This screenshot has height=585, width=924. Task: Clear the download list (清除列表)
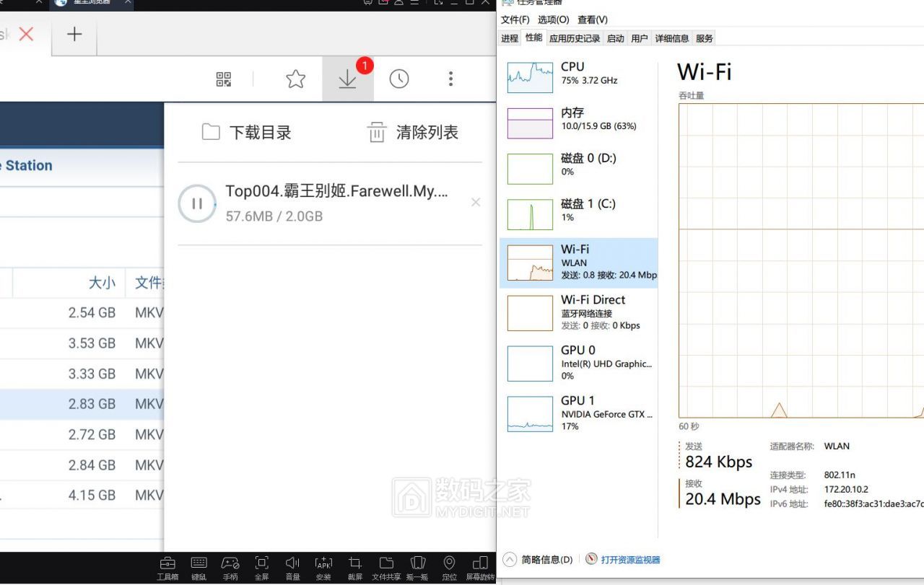point(413,132)
